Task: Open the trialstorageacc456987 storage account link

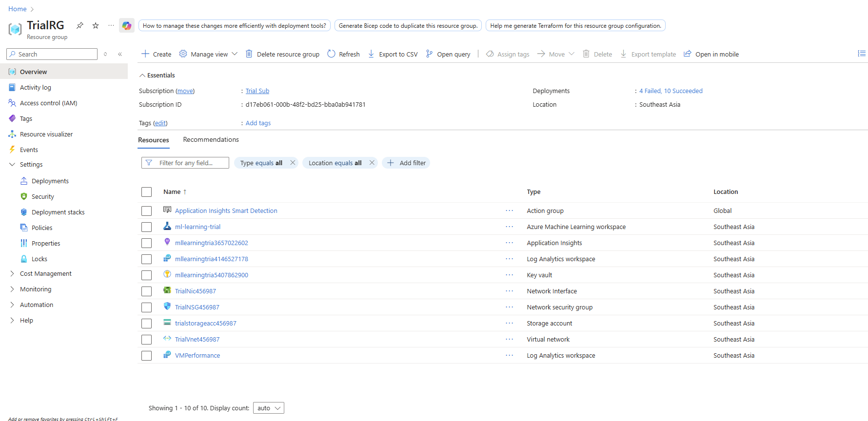Action: 205,324
